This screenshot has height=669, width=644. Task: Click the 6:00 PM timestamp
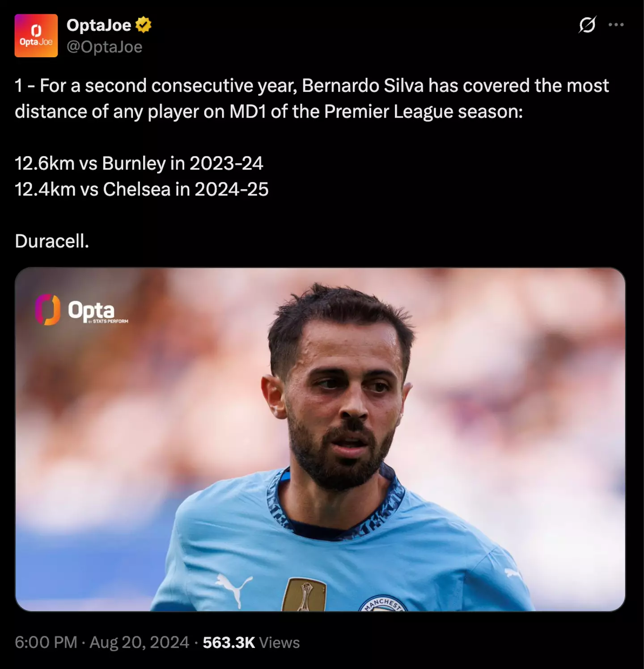[46, 643]
